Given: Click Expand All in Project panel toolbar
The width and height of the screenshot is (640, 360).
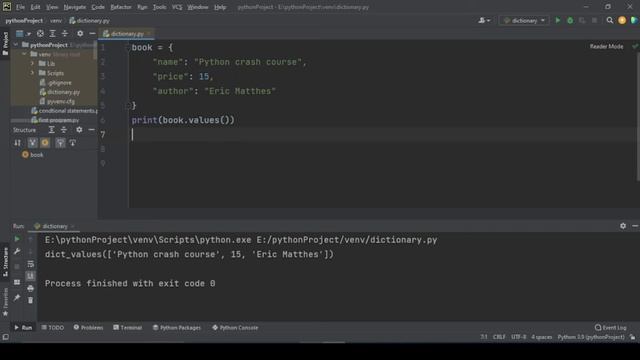Looking at the screenshot, I should point(52,33).
